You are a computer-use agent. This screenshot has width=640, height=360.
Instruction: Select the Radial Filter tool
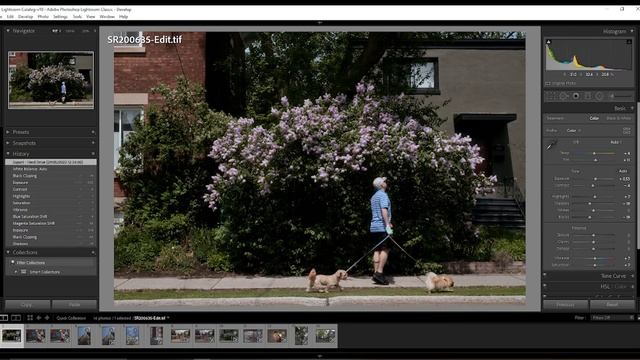(599, 96)
